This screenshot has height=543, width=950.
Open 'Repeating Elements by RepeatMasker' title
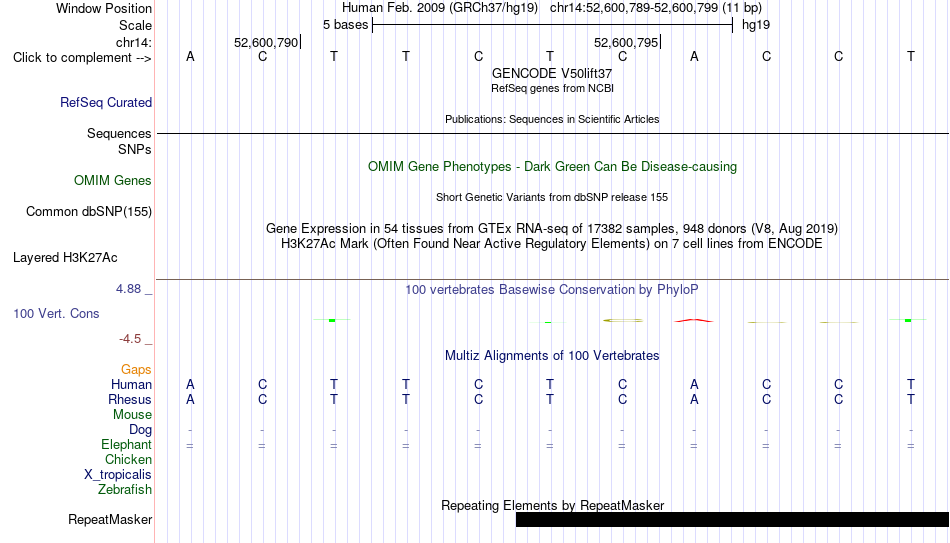click(552, 505)
